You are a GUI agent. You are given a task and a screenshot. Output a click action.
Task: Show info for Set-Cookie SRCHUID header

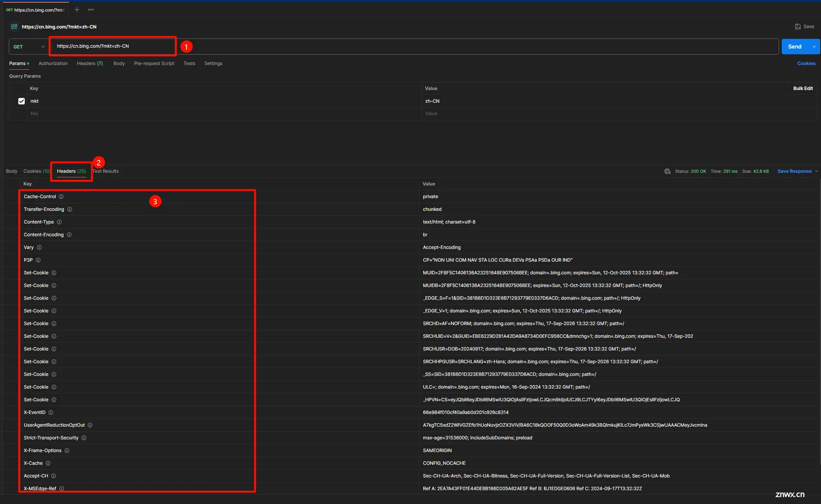click(54, 336)
